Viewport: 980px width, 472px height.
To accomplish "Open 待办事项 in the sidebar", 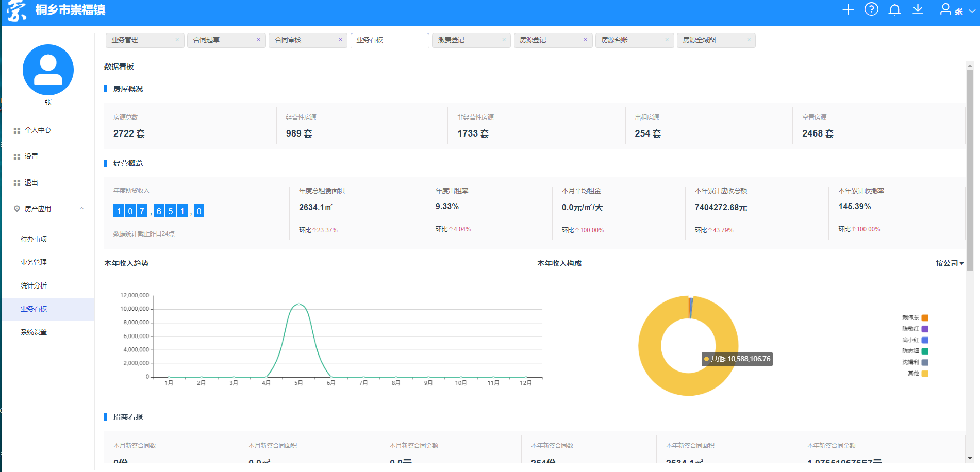I will (34, 239).
